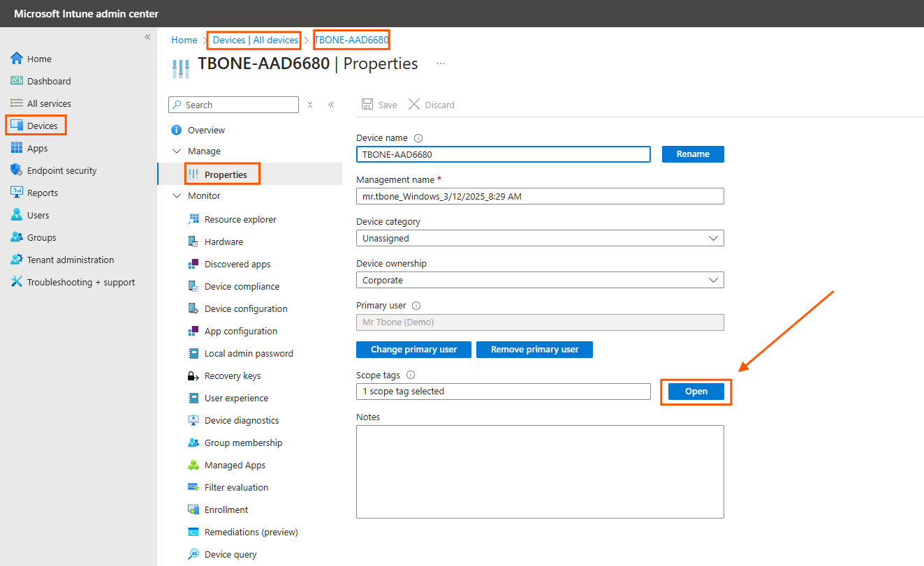Type in the Notes text area
The image size is (924, 566).
pyautogui.click(x=540, y=471)
